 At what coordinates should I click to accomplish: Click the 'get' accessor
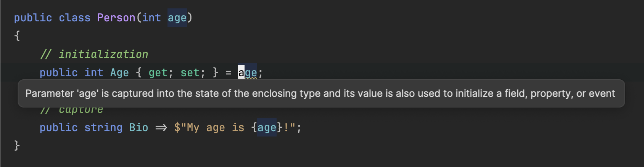(158, 72)
